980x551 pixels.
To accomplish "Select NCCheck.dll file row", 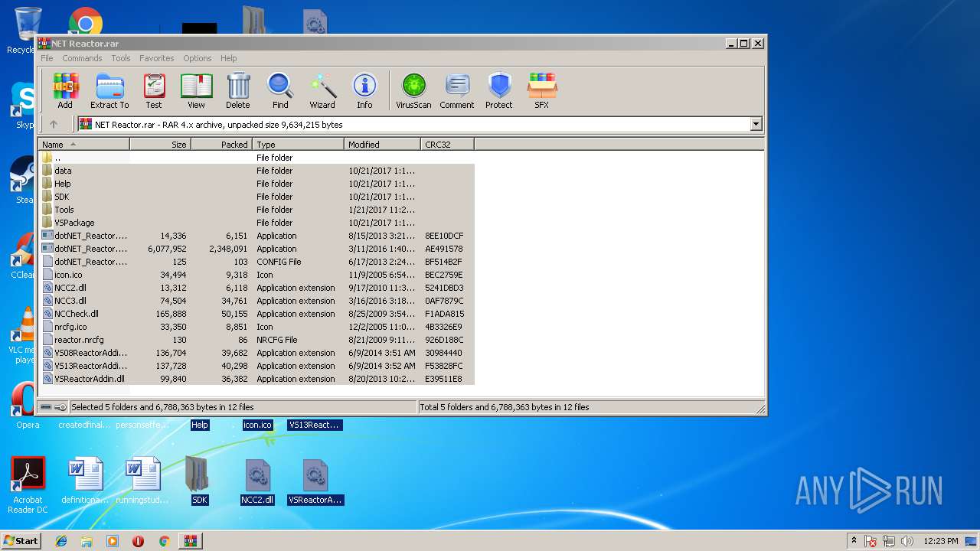I will [256, 314].
